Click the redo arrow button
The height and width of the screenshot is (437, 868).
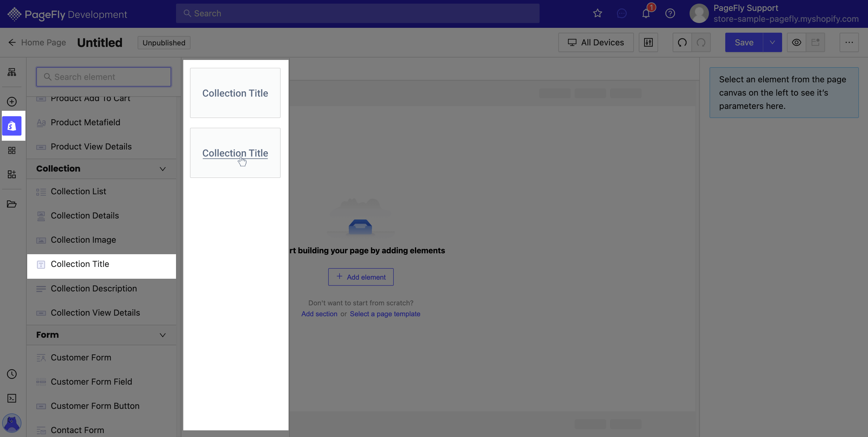[x=701, y=42]
